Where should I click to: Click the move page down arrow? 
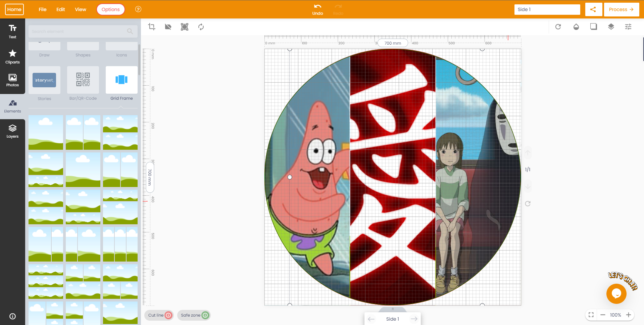(x=528, y=186)
